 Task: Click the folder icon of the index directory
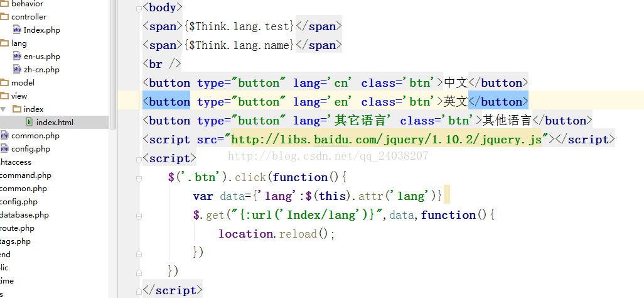(x=17, y=109)
